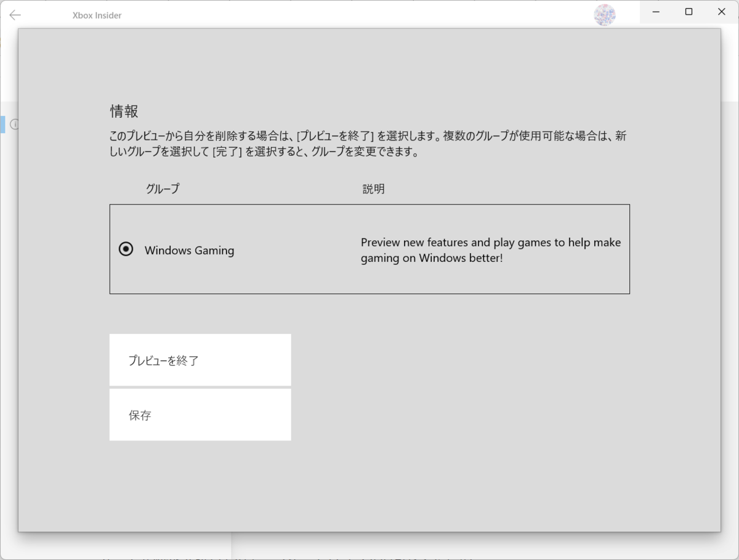
Task: Click the 説明 column header
Action: pyautogui.click(x=374, y=189)
